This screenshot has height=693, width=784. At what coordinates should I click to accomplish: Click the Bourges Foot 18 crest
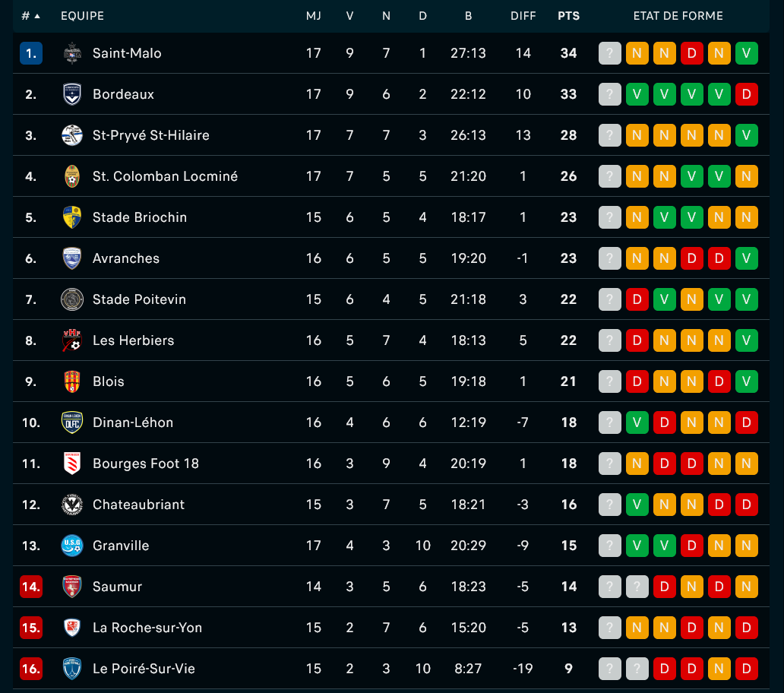pyautogui.click(x=72, y=463)
